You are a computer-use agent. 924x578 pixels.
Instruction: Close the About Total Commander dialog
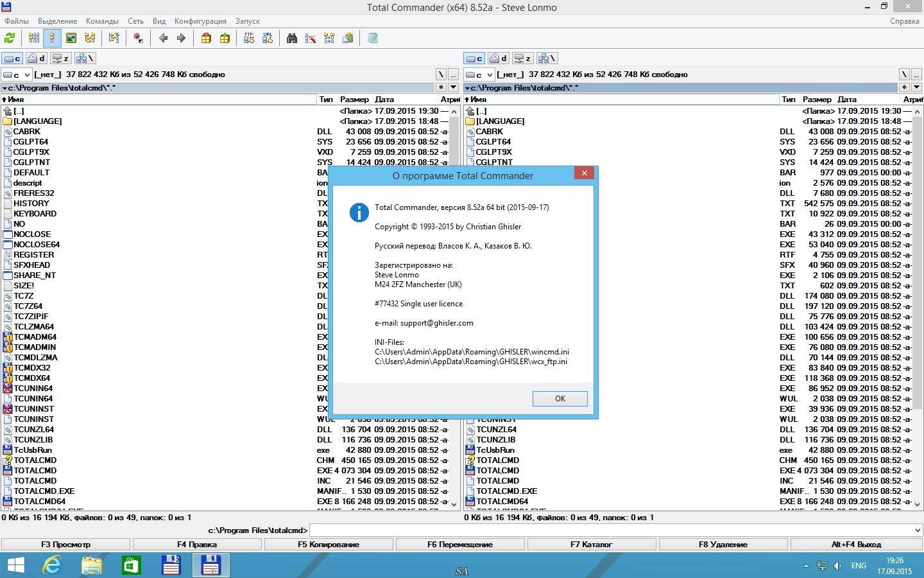584,173
